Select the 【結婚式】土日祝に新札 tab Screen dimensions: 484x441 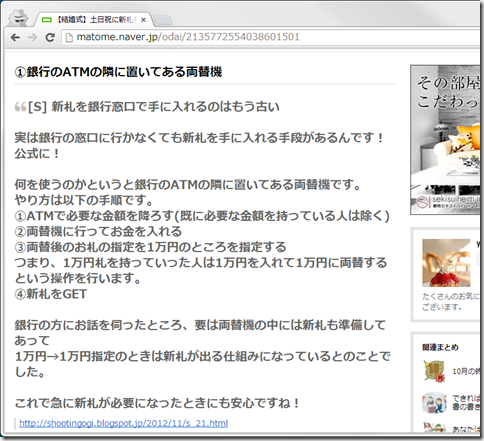94,20
